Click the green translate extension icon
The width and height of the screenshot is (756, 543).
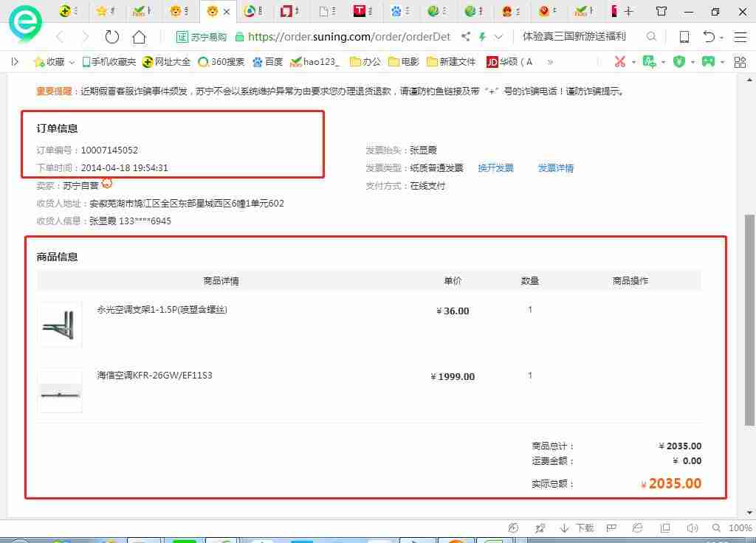pos(650,62)
